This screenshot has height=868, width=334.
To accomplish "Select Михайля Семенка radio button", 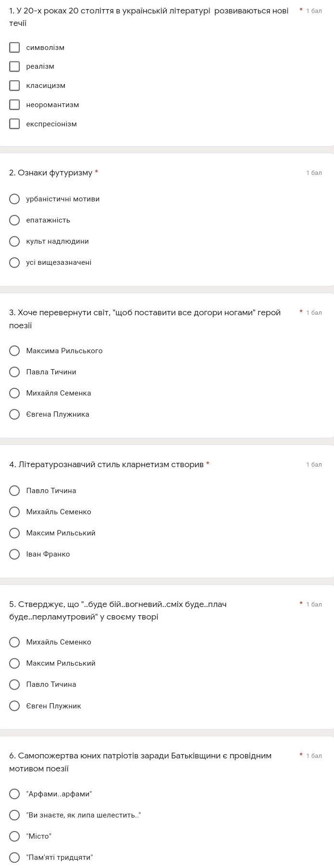I will coord(15,393).
